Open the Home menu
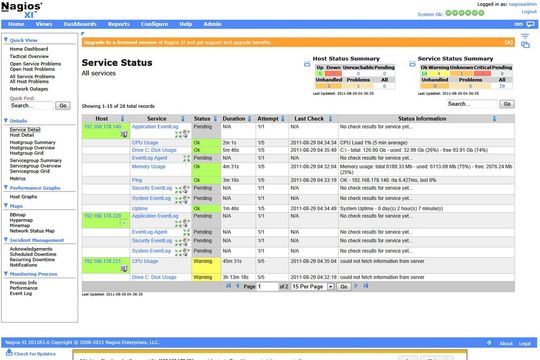Screen dimensions: 540x360 [x=16, y=24]
